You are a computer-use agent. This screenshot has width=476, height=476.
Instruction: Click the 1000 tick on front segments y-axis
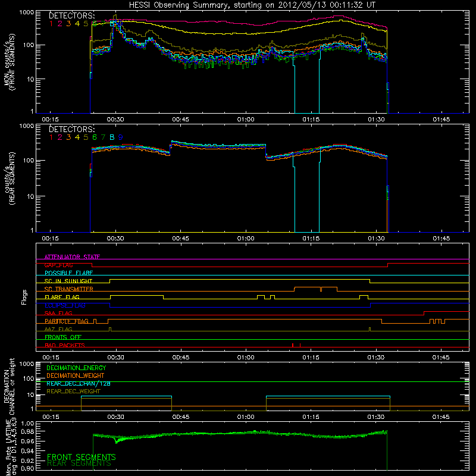(x=26, y=12)
